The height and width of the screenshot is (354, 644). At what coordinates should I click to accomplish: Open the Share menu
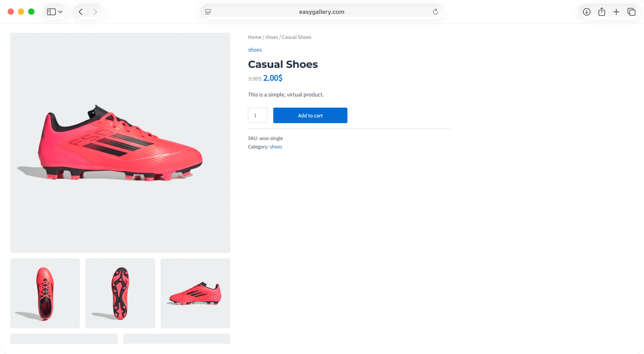[x=601, y=12]
